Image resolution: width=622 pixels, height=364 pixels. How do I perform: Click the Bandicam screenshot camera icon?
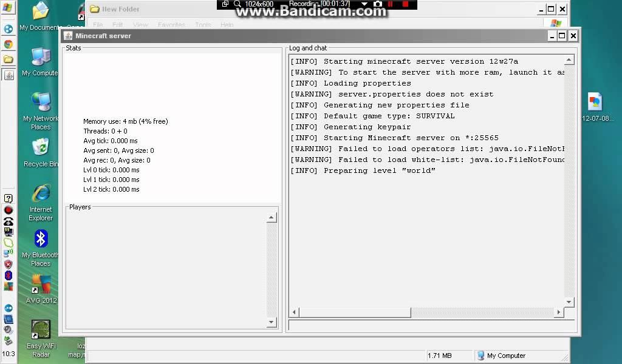(378, 4)
